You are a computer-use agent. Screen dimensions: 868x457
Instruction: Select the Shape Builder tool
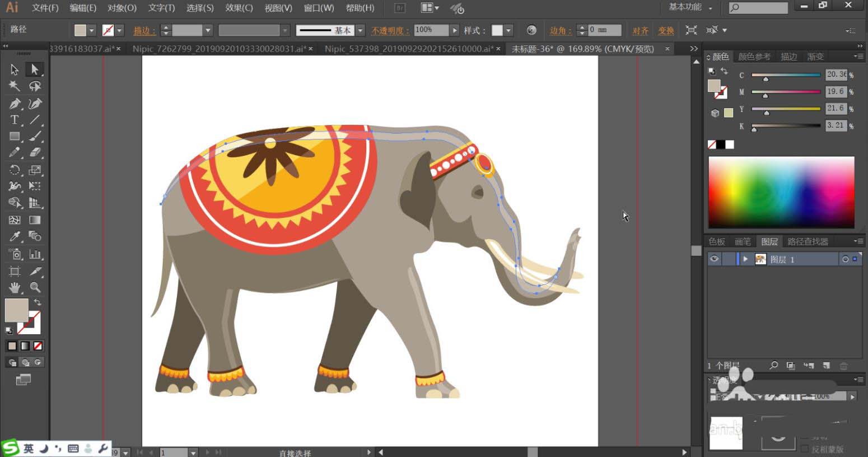pyautogui.click(x=15, y=203)
